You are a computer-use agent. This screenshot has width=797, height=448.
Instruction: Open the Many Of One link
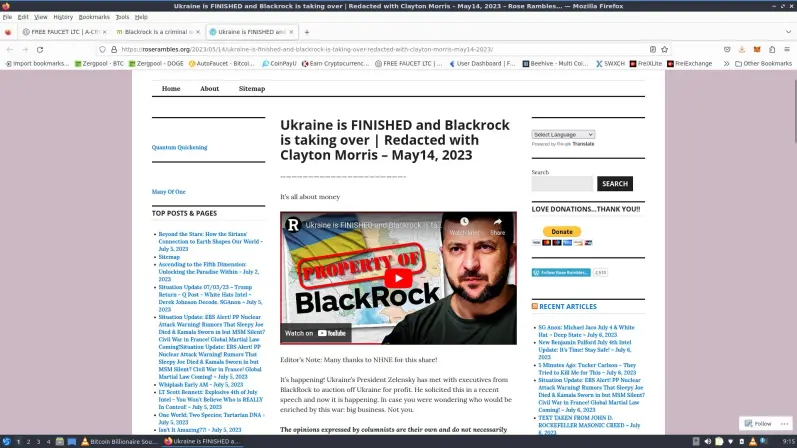168,192
